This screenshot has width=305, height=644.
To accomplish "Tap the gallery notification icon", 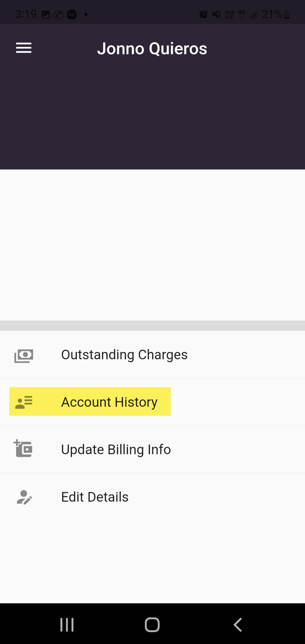I will tap(46, 14).
